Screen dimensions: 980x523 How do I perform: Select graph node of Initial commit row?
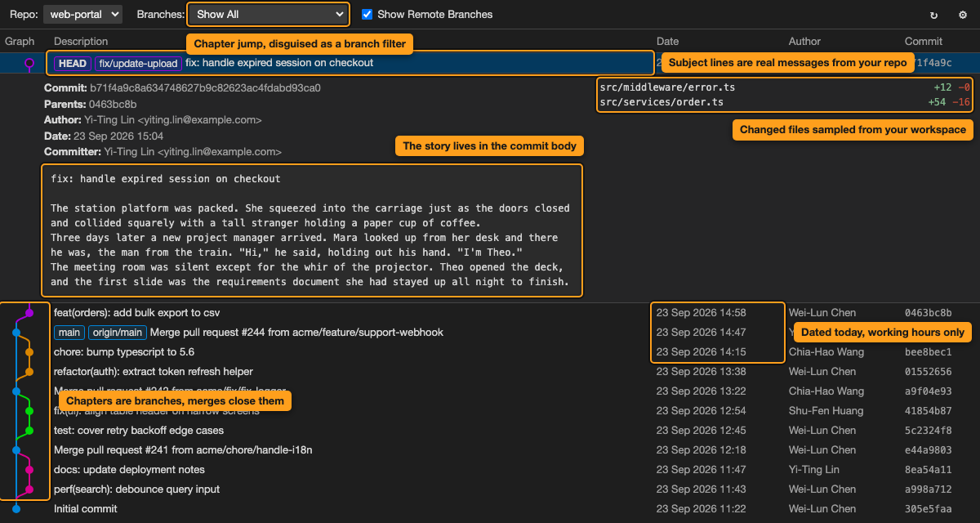(x=16, y=509)
